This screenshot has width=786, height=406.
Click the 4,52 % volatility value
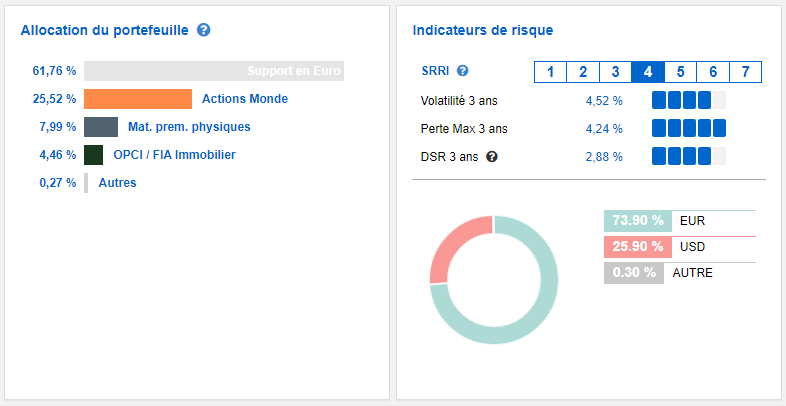point(604,101)
